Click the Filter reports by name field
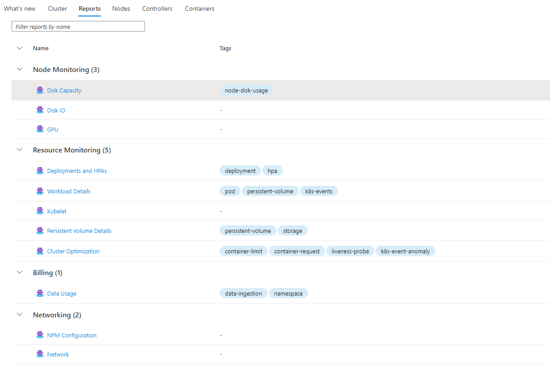Viewport: 550px width, 392px height. point(78,27)
